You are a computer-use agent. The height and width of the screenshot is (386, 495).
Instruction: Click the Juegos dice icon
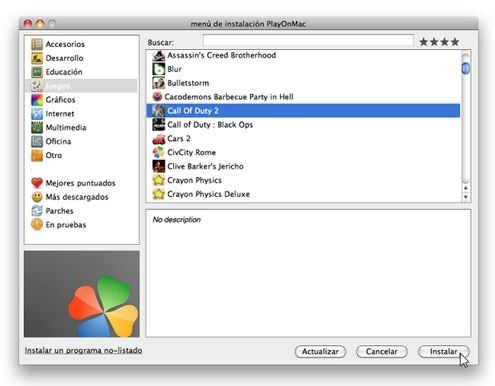[37, 86]
